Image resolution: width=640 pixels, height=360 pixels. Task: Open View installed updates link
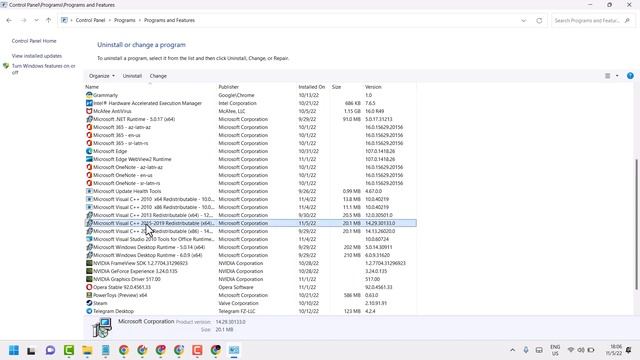37,56
